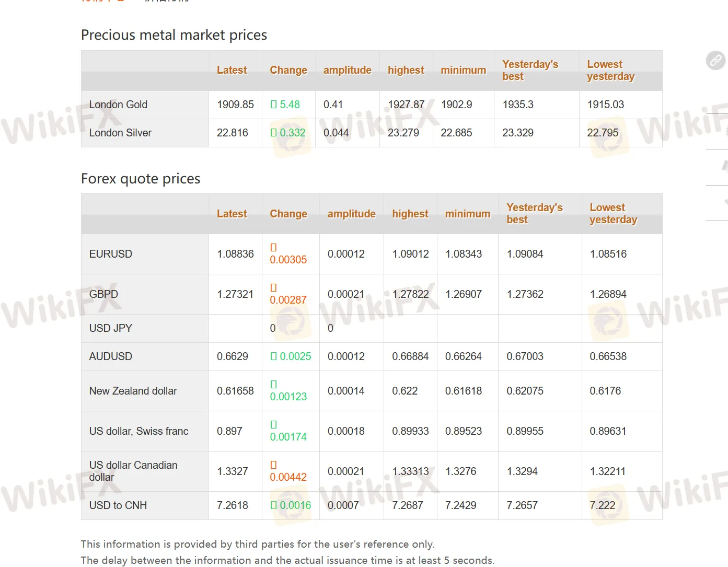Click the link icon at the top right
728x567 pixels.
coord(715,61)
